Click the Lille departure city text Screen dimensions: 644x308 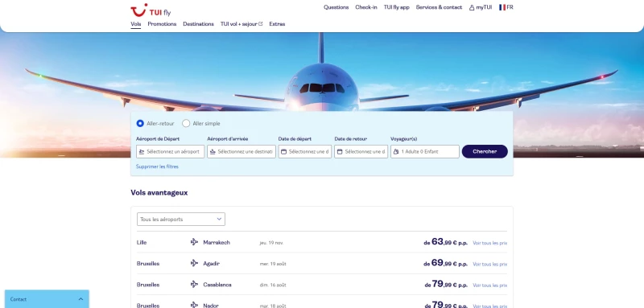tap(142, 242)
